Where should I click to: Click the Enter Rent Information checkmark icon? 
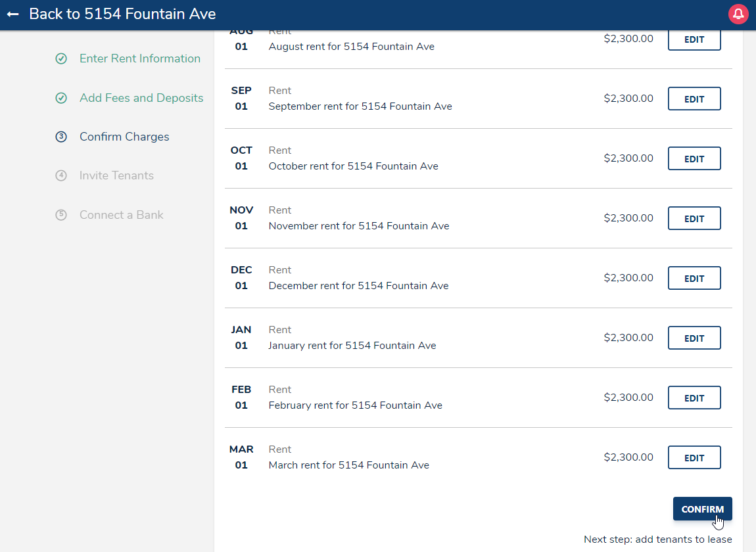pyautogui.click(x=61, y=59)
